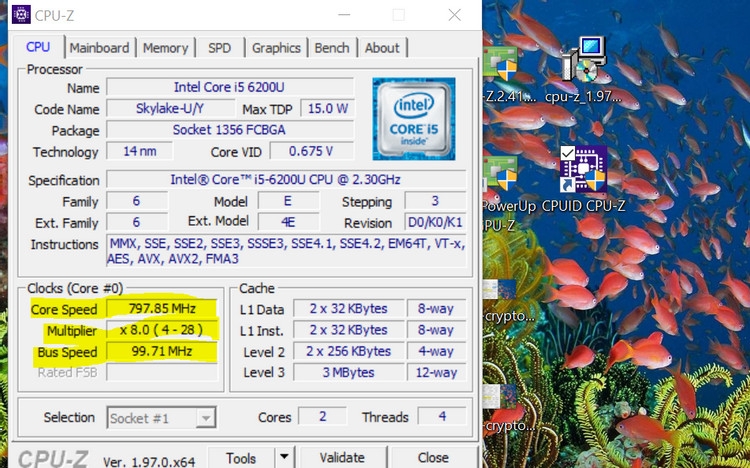The width and height of the screenshot is (750, 468).
Task: Click the '4-way' Level 2 associativity value
Action: (436, 351)
